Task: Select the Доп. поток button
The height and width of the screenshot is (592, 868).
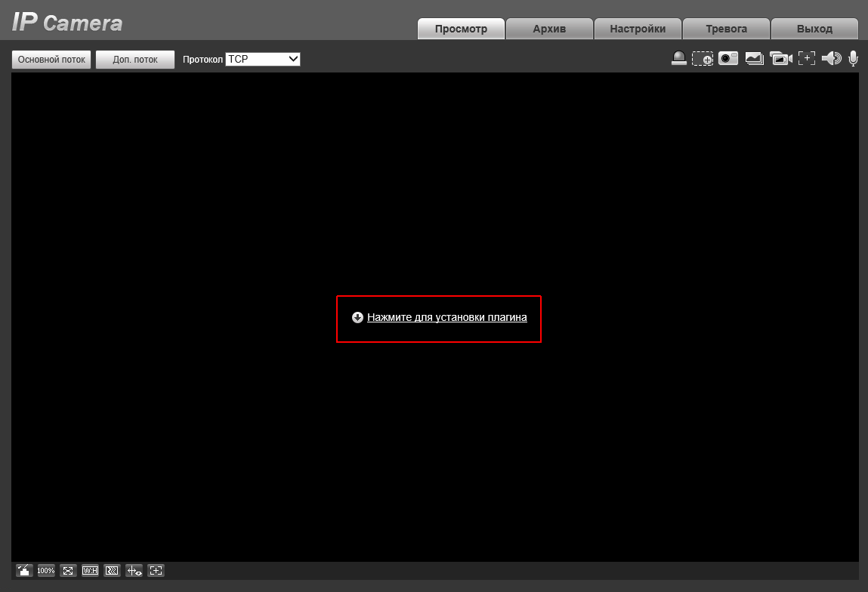Action: pyautogui.click(x=135, y=60)
